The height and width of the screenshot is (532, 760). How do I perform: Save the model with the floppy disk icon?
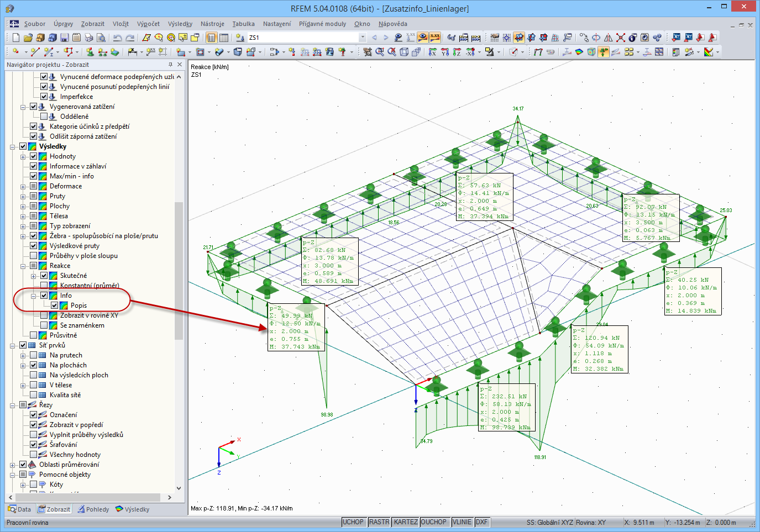[65, 38]
